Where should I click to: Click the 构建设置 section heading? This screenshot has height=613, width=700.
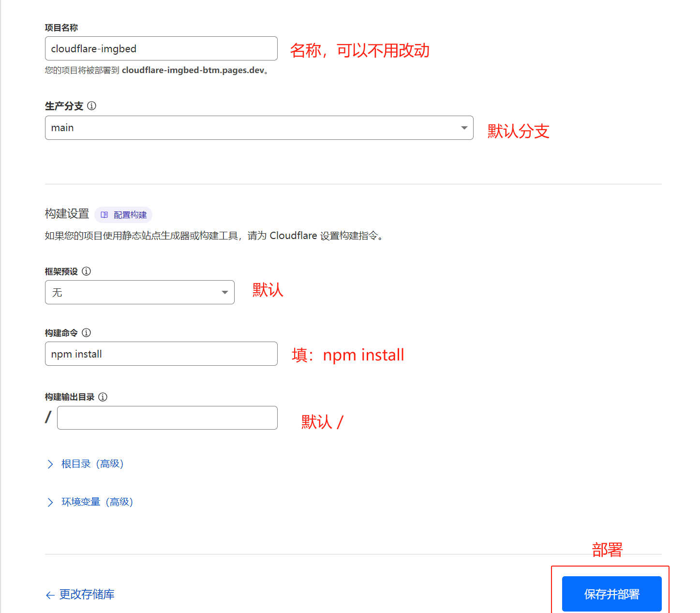click(66, 213)
